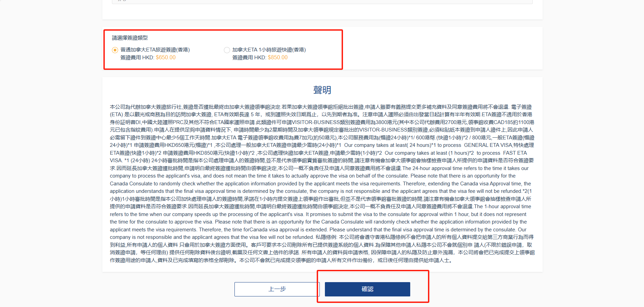Click the 普通加拿大ETA旅遊簽證(香港) option label
The height and width of the screenshot is (307, 644).
(155, 50)
